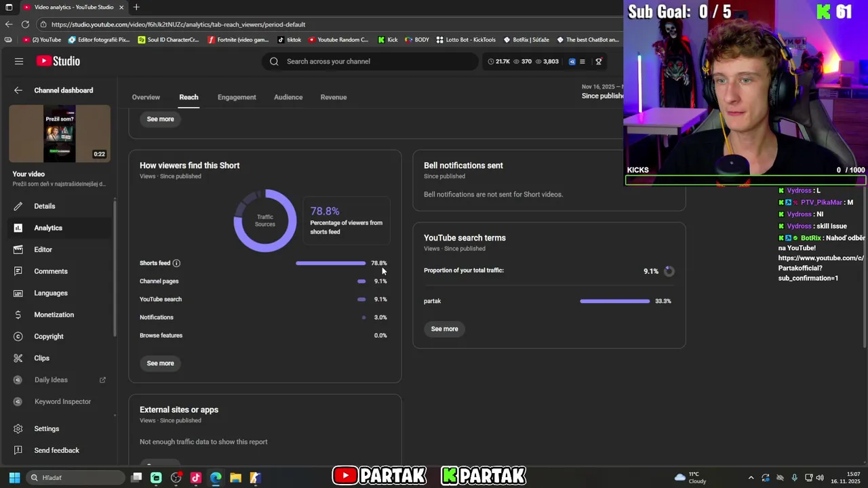Click the browser address bar URL
The image size is (868, 488).
point(178,24)
